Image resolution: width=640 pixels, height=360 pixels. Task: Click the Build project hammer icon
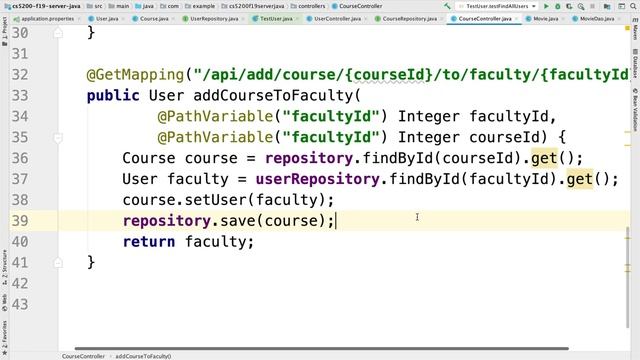[x=447, y=6]
